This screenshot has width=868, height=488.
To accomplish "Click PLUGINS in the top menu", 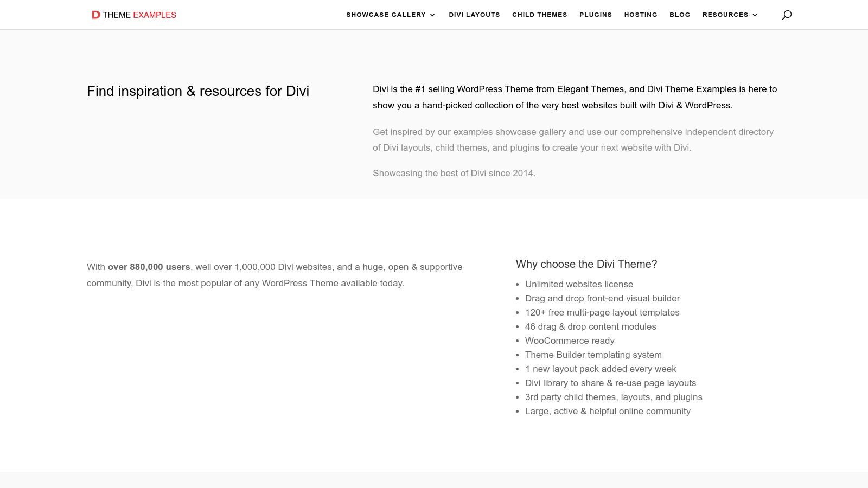I will [596, 15].
